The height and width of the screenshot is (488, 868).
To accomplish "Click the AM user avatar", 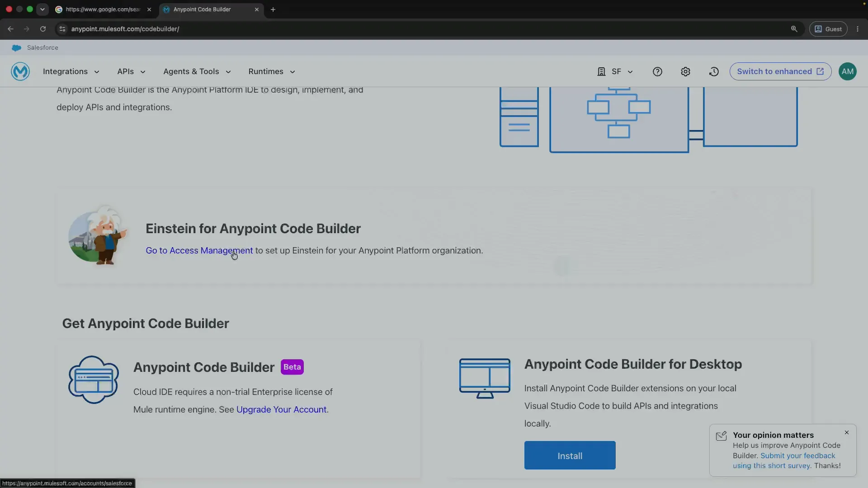I will [x=848, y=71].
